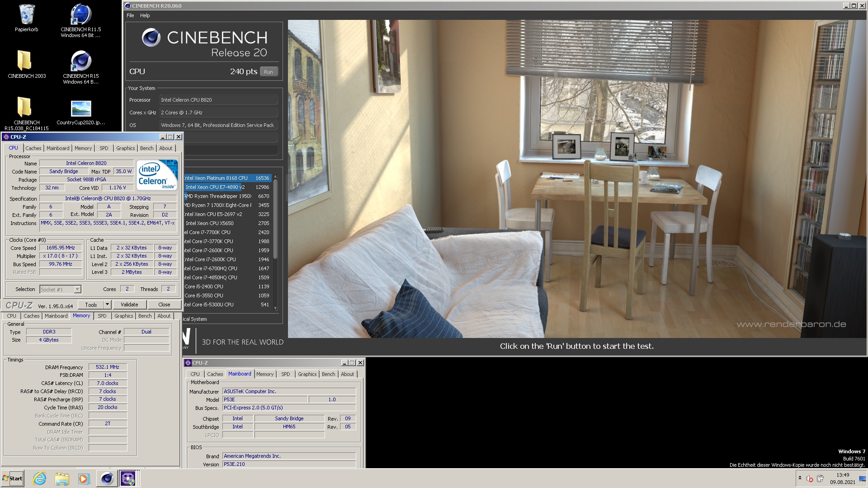The width and height of the screenshot is (868, 488).
Task: Switch to SPD tab in top CPU-Z window
Action: (x=104, y=148)
